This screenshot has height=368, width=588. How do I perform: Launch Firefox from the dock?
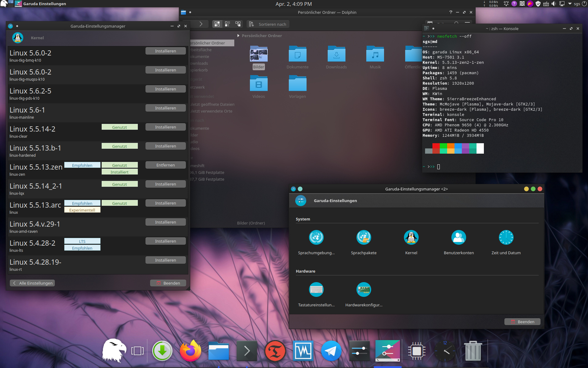tap(190, 351)
